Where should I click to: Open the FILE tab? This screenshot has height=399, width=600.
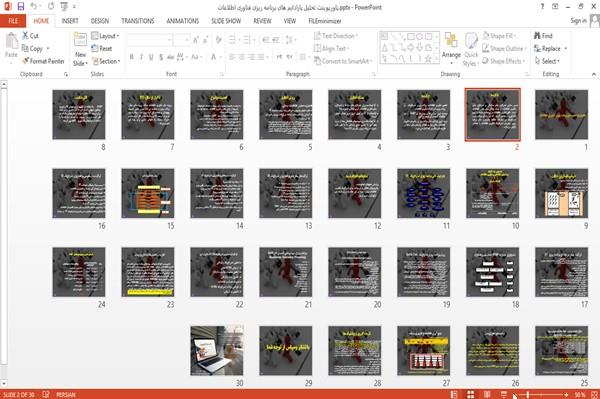[x=13, y=21]
